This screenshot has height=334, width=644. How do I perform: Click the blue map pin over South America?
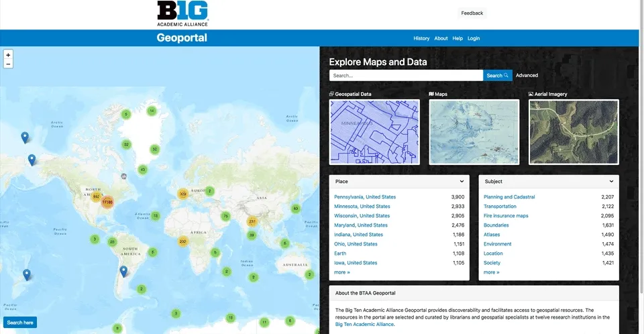coord(123,270)
